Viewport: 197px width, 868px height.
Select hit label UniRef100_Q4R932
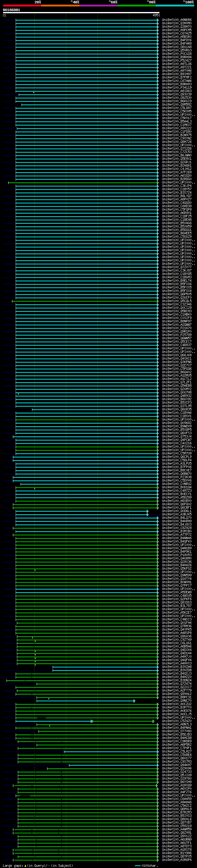pos(177,396)
